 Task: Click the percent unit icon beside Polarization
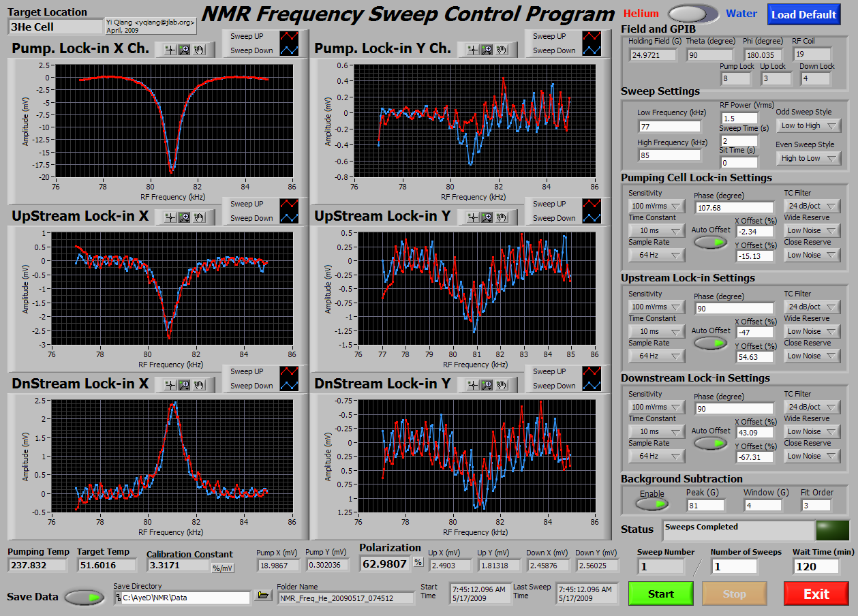[418, 563]
